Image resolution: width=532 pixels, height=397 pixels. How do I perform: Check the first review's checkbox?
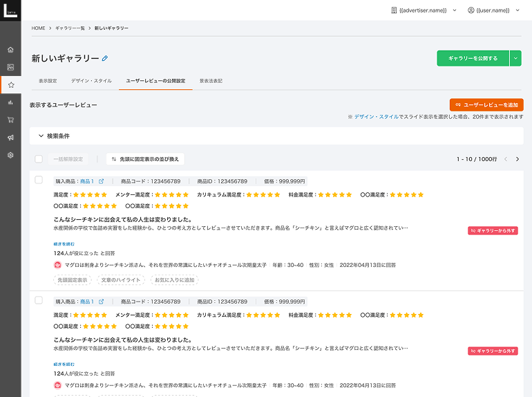tap(39, 180)
